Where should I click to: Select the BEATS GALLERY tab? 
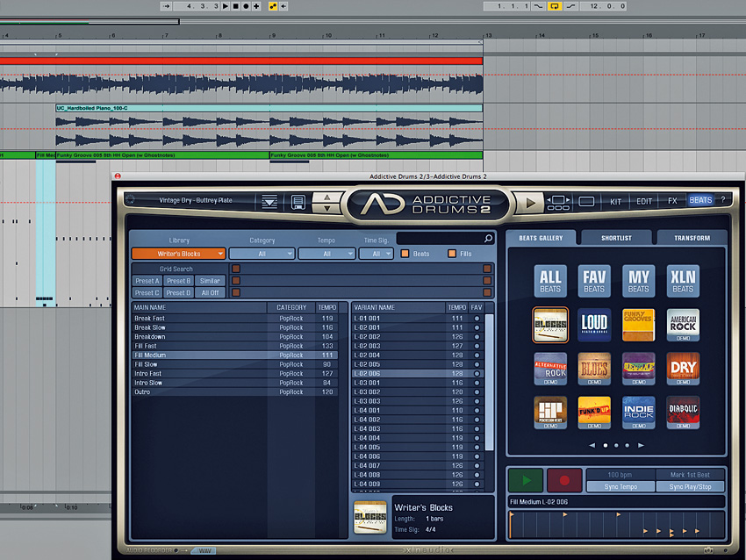541,238
